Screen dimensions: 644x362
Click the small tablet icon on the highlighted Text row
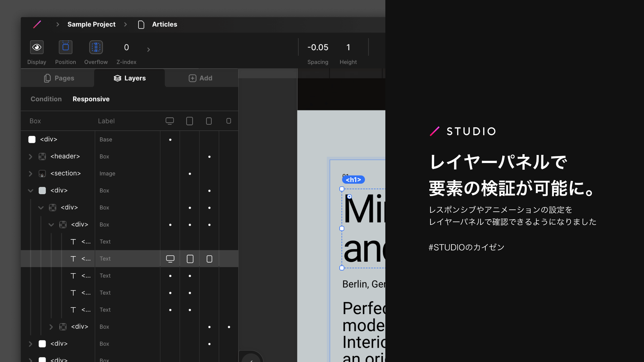click(x=209, y=259)
